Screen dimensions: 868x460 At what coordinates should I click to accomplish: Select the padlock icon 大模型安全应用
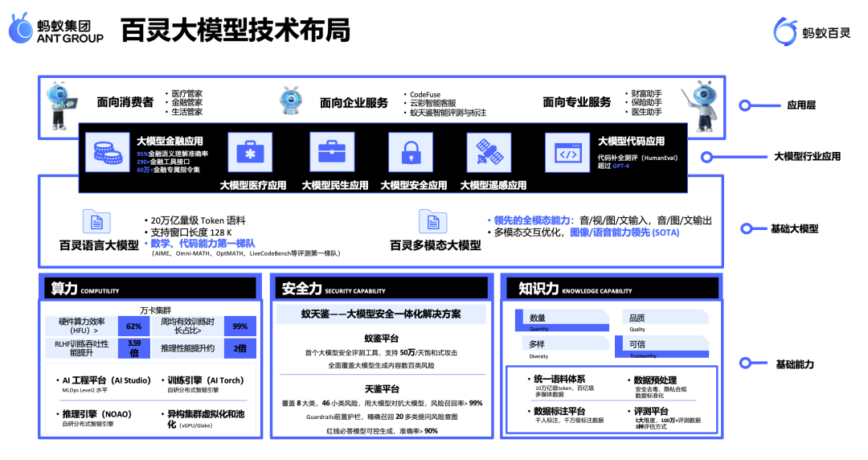(411, 152)
